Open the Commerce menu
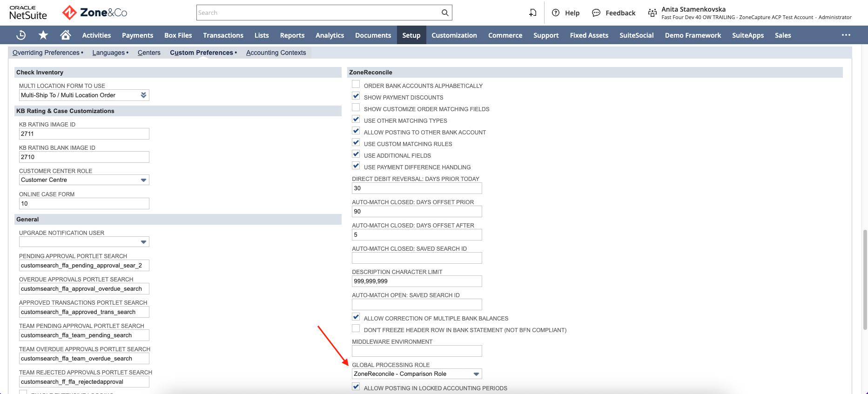Image resolution: width=868 pixels, height=394 pixels. click(x=505, y=35)
